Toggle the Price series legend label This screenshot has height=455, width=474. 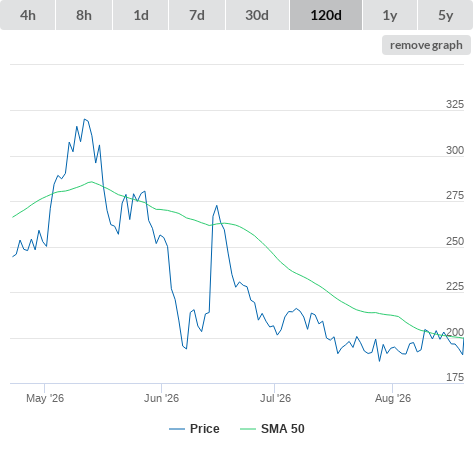pos(205,429)
